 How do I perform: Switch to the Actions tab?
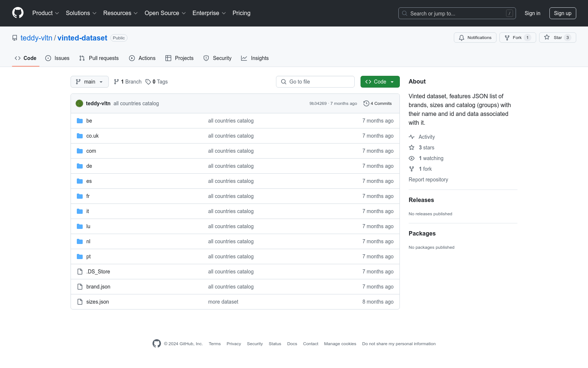point(142,58)
